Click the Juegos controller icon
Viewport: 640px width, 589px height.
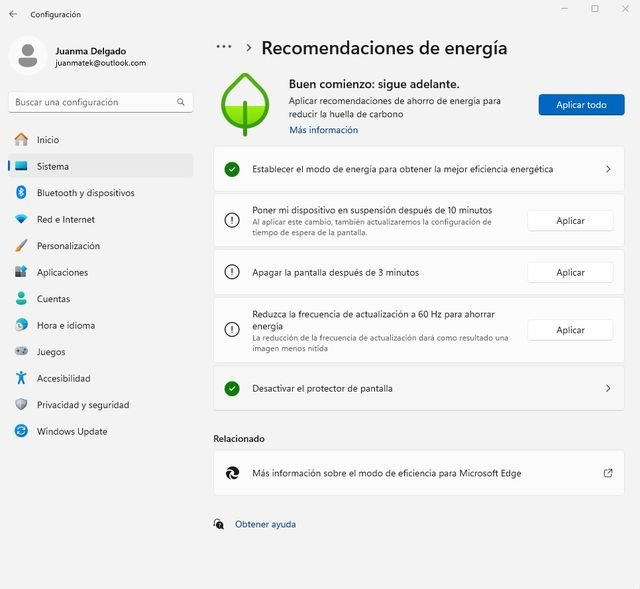tap(20, 352)
